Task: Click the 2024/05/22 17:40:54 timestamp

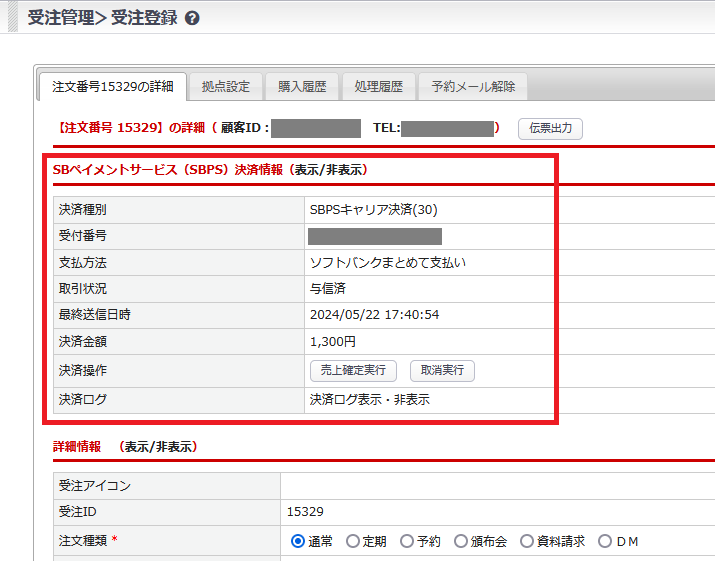Action: click(x=374, y=315)
